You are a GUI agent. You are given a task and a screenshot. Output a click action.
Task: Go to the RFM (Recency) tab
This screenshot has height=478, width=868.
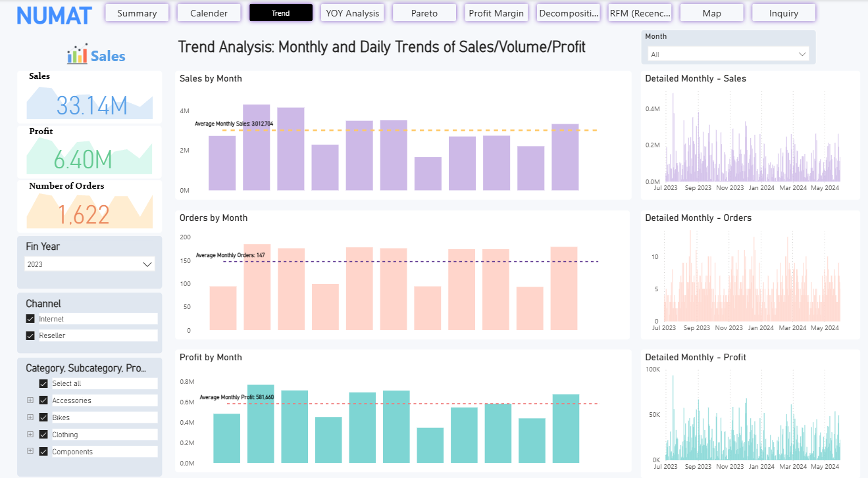[x=640, y=12]
